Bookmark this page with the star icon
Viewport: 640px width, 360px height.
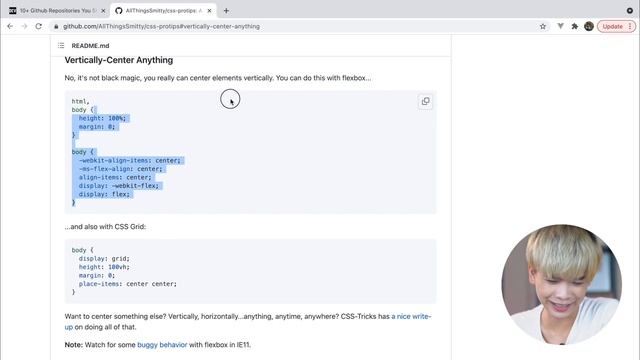click(x=543, y=27)
